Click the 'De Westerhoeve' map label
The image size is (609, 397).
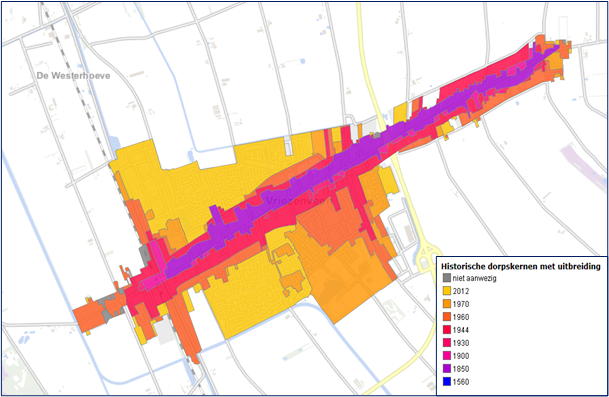73,76
